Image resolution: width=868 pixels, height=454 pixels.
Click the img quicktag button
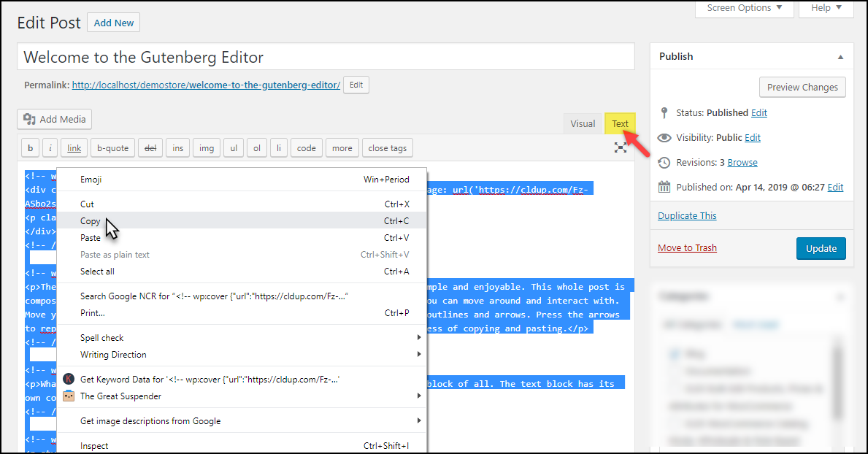coord(207,148)
